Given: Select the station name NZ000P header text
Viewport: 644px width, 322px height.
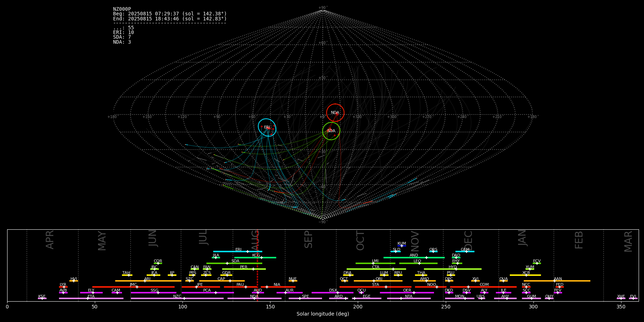Looking at the screenshot, I should click(122, 9).
